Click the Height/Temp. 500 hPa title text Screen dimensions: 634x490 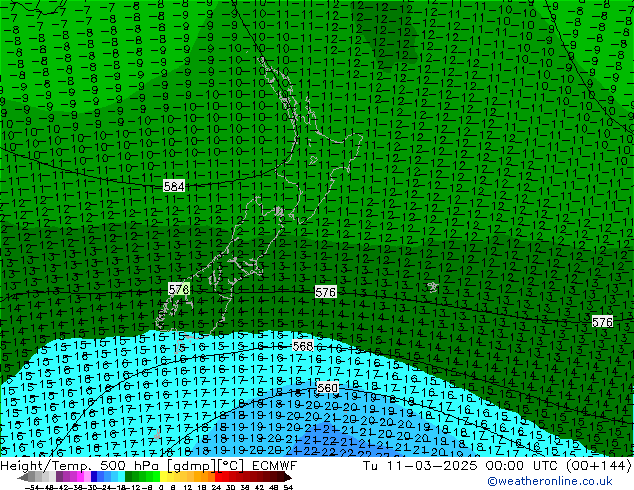coord(81,466)
